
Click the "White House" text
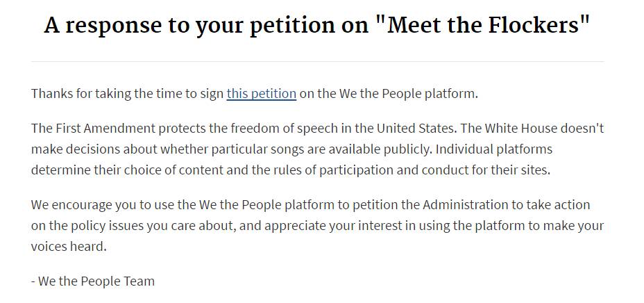(522, 129)
